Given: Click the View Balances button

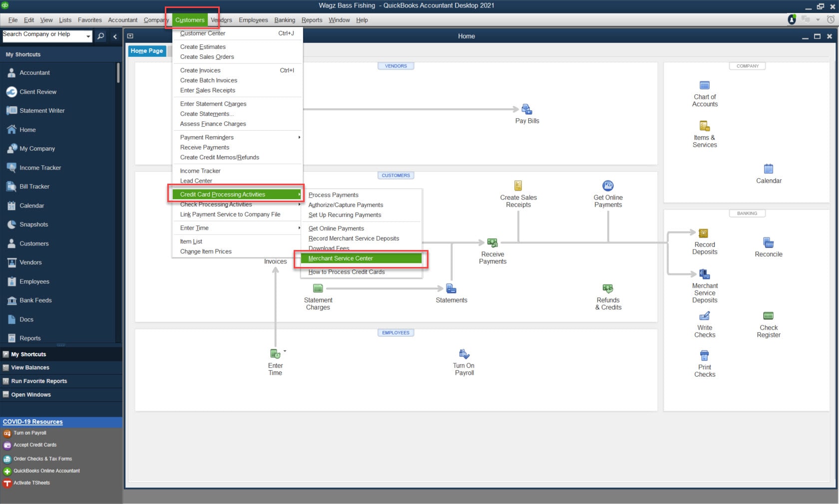Looking at the screenshot, I should point(61,368).
